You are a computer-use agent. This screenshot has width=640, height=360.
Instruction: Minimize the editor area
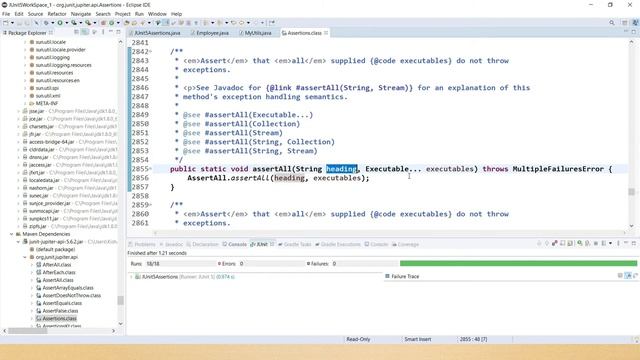pyautogui.click(x=626, y=32)
